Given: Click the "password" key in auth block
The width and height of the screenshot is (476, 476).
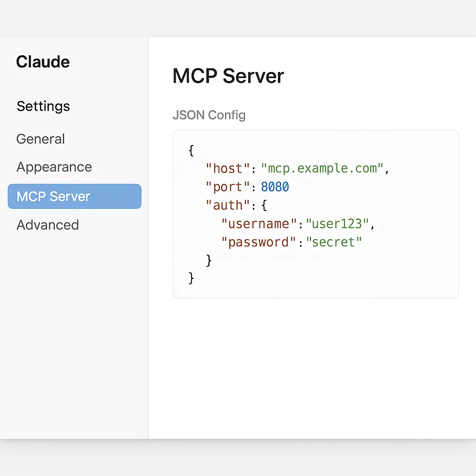Looking at the screenshot, I should pyautogui.click(x=259, y=242).
